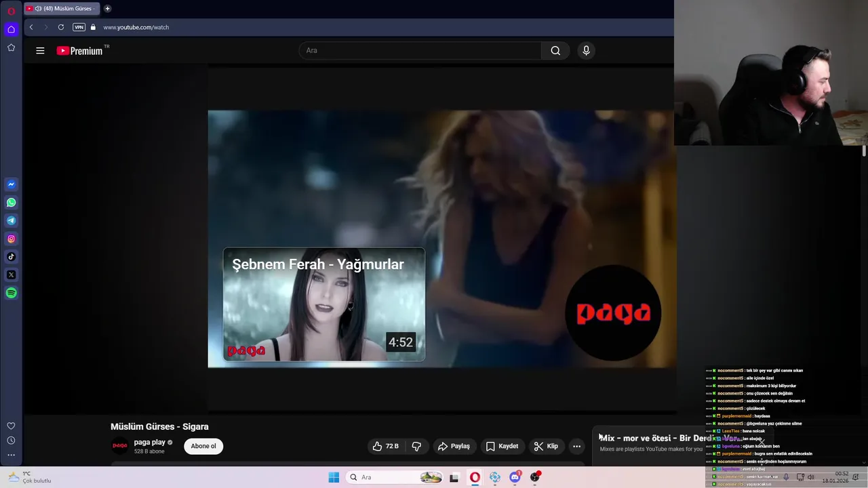Open paga play channel avatar
The width and height of the screenshot is (868, 488).
click(x=119, y=446)
